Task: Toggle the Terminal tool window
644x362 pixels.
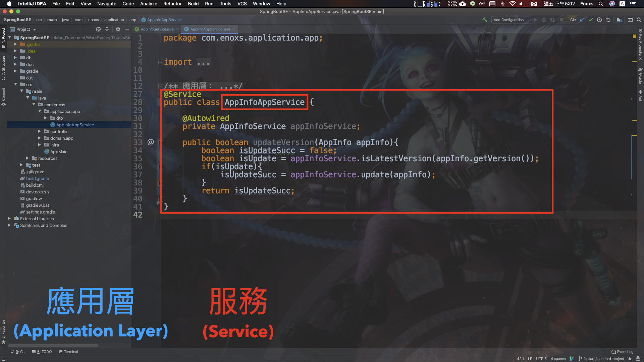Action: (x=68, y=352)
